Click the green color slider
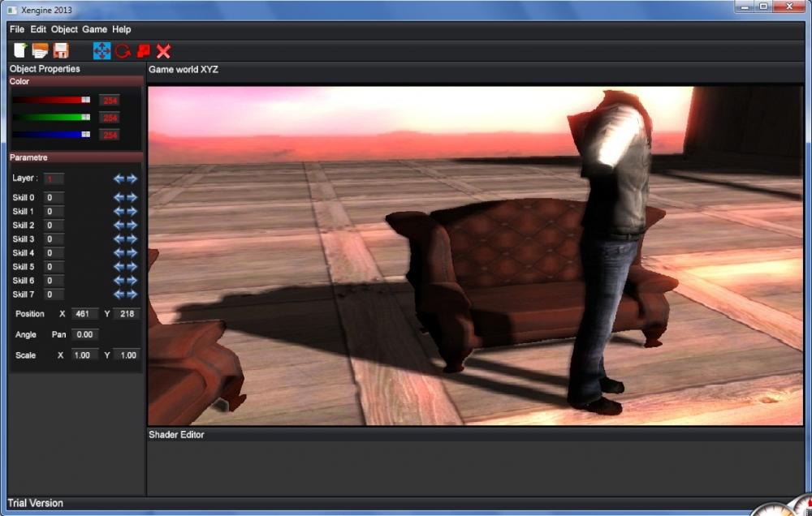This screenshot has width=812, height=516. [51, 118]
